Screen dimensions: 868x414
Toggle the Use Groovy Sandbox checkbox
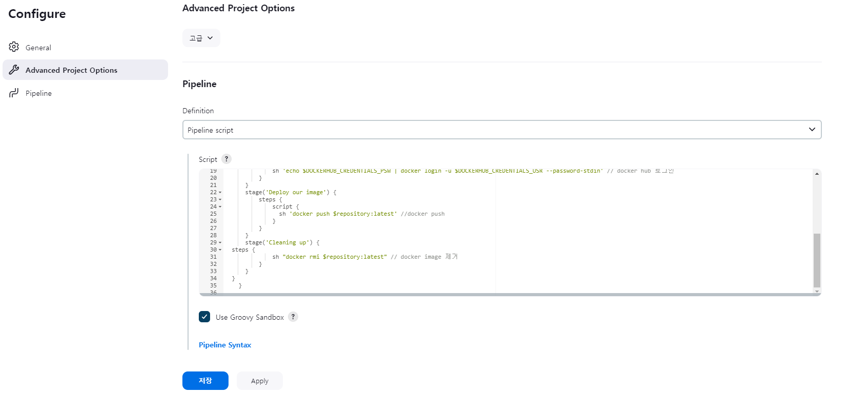(x=204, y=317)
